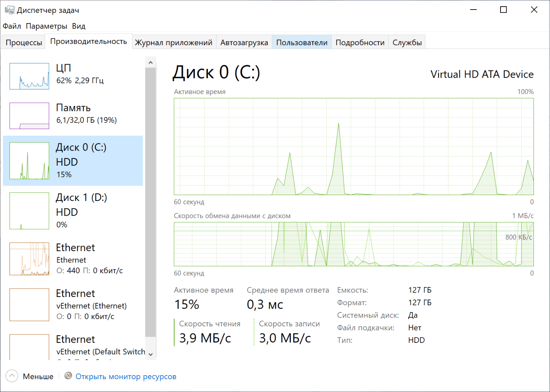Viewport: 550px width, 392px height.
Task: Click the Disk 0 active time graph
Action: click(353, 146)
